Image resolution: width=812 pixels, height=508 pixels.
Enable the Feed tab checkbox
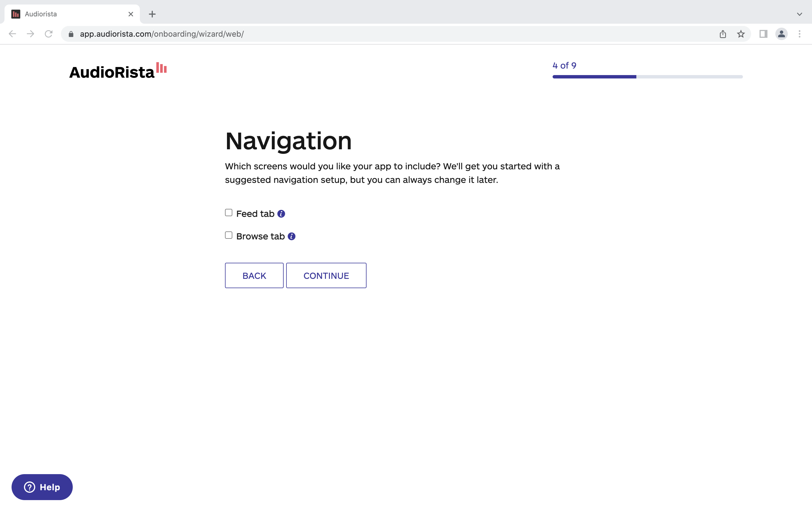point(228,213)
